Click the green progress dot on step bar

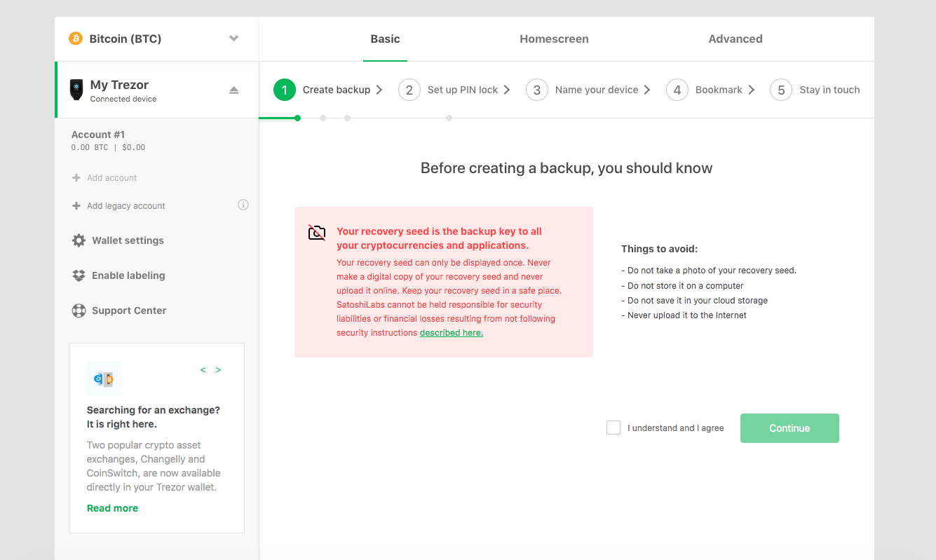(298, 118)
